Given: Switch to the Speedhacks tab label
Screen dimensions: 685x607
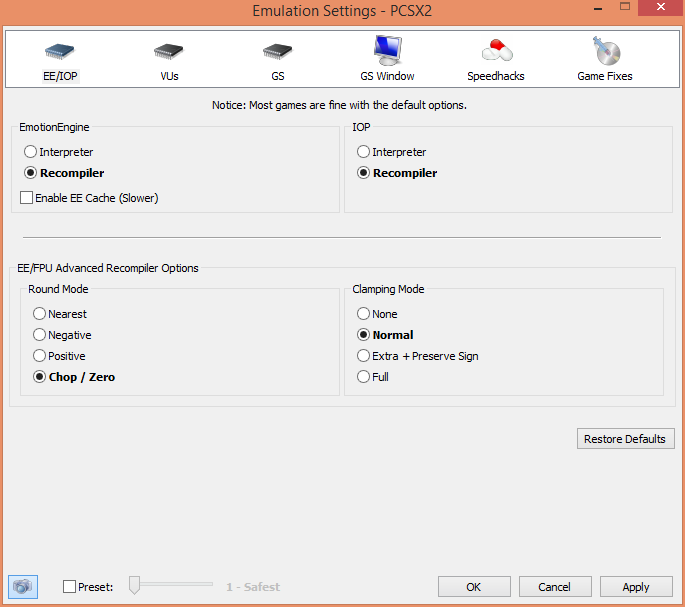Looking at the screenshot, I should (496, 76).
